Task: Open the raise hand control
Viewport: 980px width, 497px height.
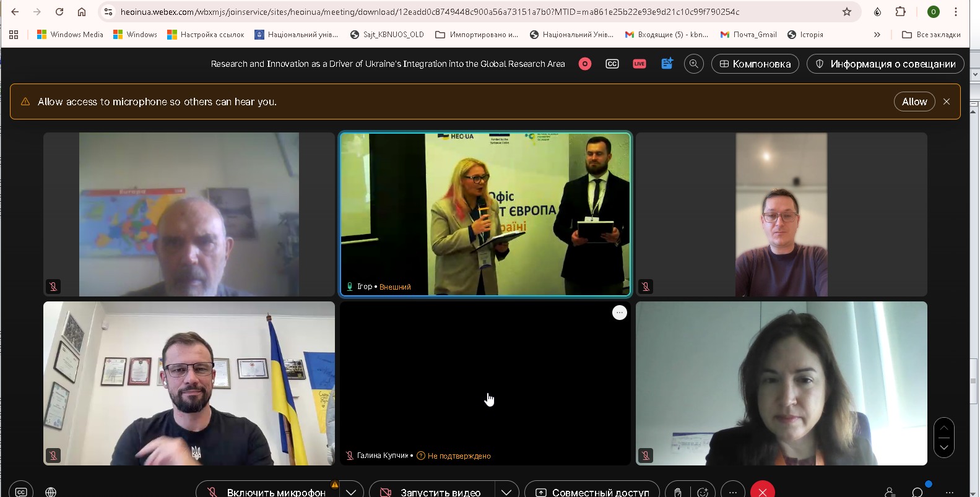Action: (x=678, y=491)
